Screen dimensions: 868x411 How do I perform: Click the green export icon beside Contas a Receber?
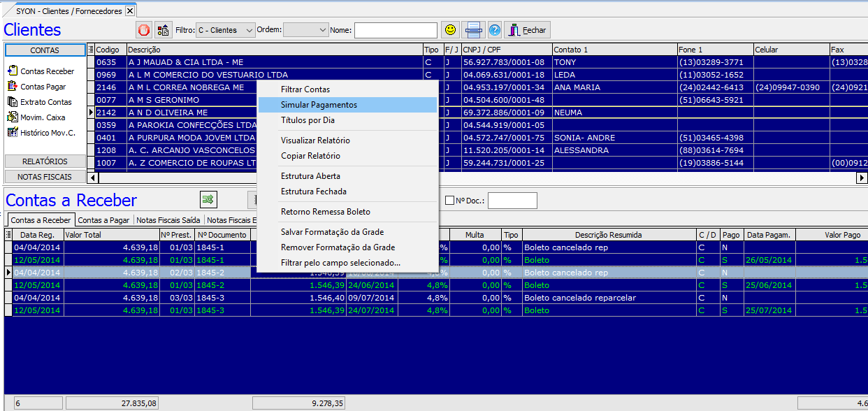[x=208, y=200]
